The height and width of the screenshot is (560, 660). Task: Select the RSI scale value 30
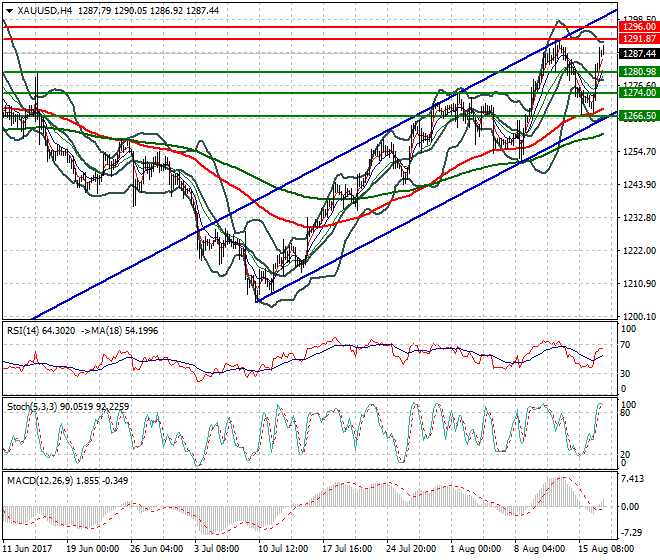click(625, 373)
